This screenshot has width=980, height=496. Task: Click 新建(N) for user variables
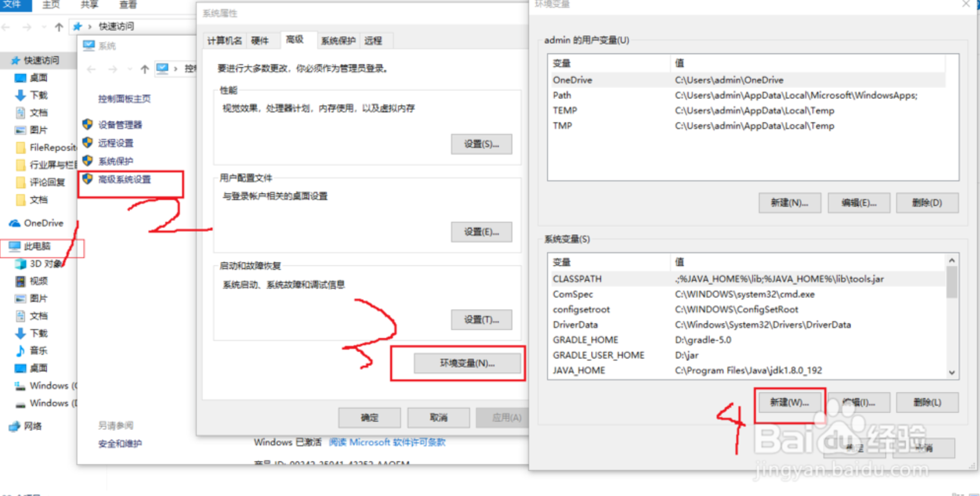tap(790, 203)
